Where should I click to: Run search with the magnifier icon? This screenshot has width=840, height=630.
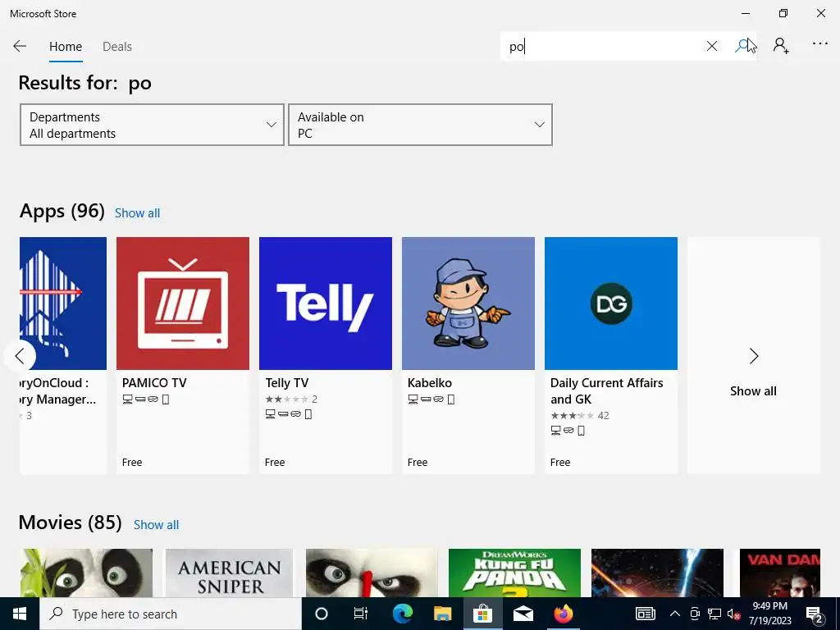[x=742, y=46]
